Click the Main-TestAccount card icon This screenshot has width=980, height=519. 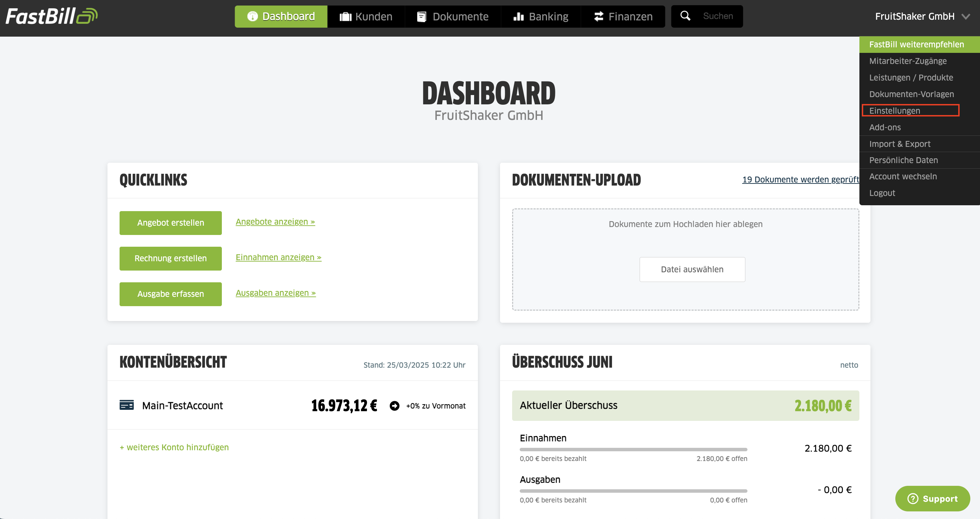[x=127, y=405]
